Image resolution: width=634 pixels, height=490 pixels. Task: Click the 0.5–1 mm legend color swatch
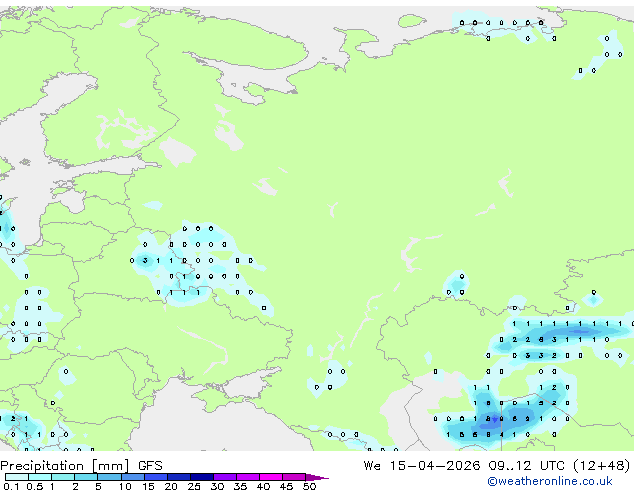[x=40, y=477]
